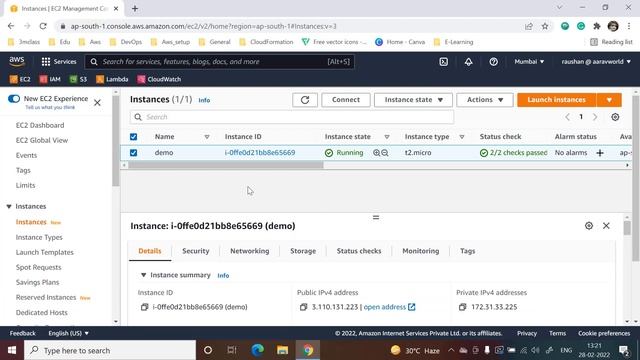
Task: Open Actions dropdown
Action: pyautogui.click(x=484, y=100)
